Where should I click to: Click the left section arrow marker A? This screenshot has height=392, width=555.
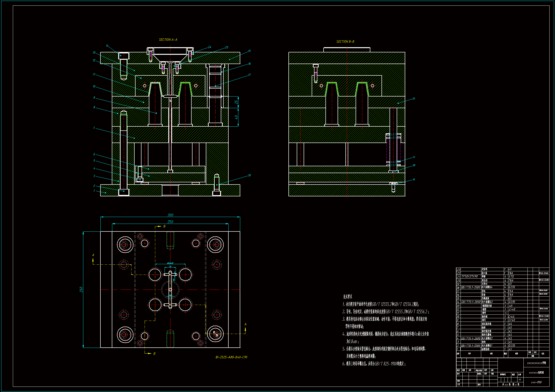click(93, 255)
